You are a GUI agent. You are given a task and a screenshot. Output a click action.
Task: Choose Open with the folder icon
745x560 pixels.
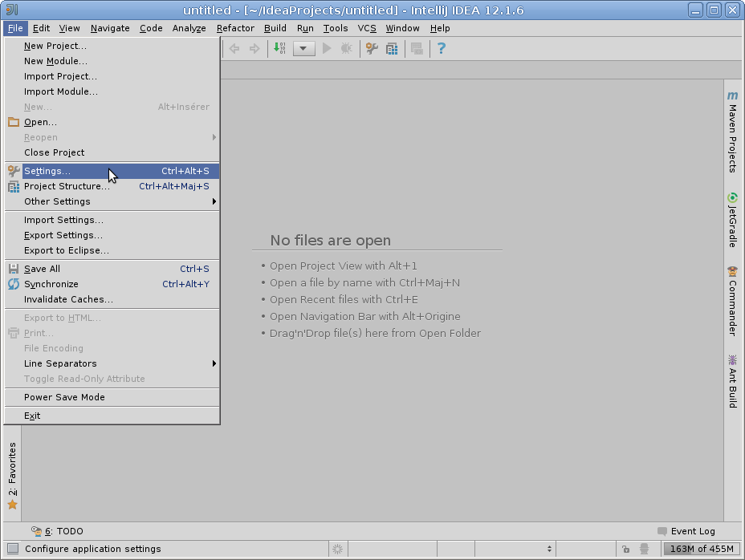tap(112, 122)
